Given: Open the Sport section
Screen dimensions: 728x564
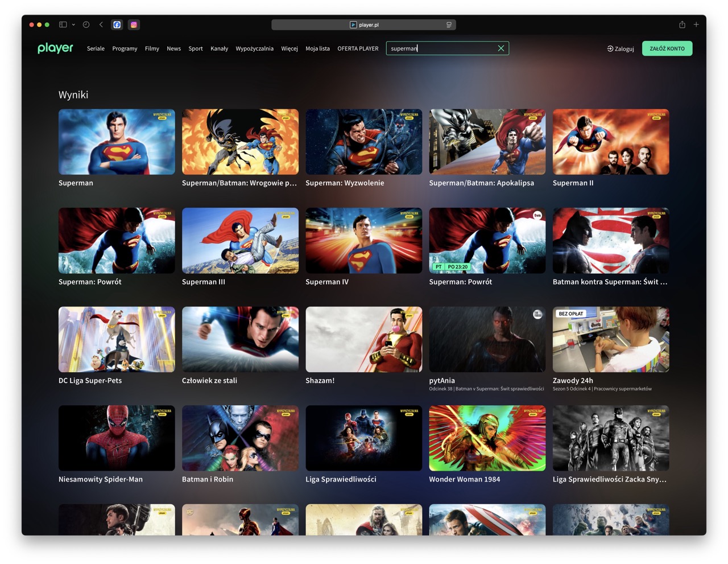Looking at the screenshot, I should (196, 48).
